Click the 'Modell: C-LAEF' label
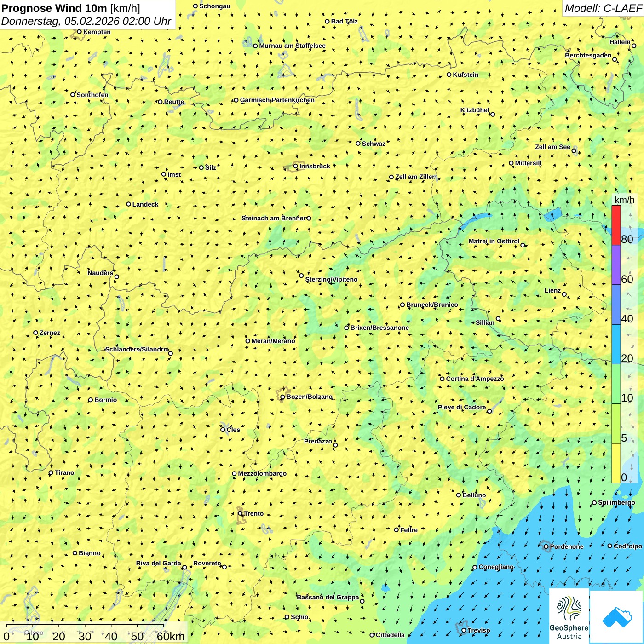 [x=603, y=8]
